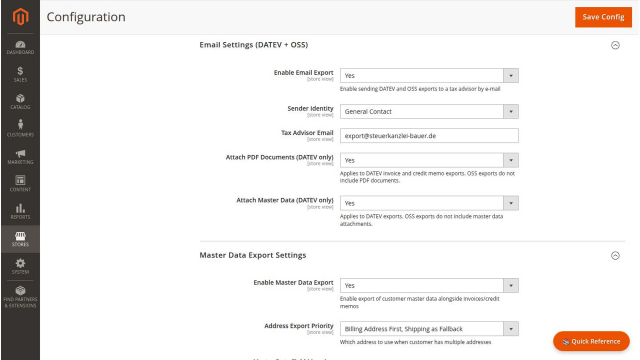Open the Sales sidebar menu
Screen dimensions: 640x360
[20, 75]
